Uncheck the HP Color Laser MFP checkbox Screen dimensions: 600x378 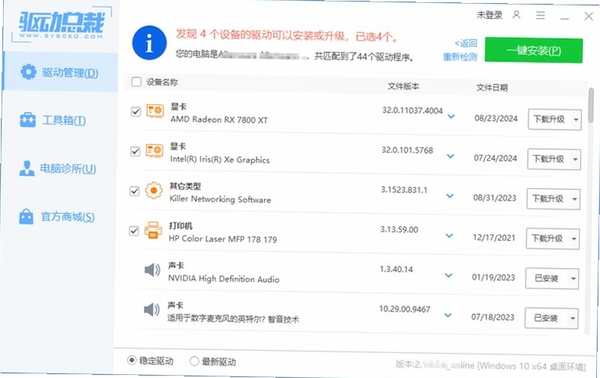click(134, 231)
